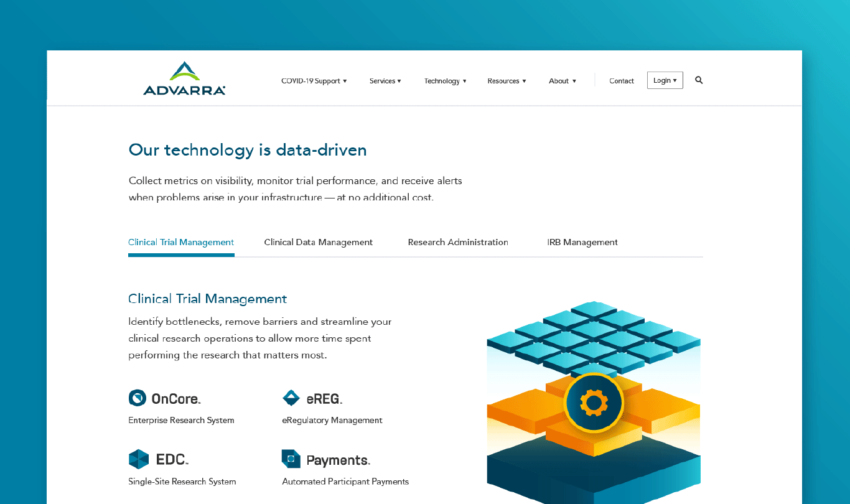Open the OnCore product name link
This screenshot has width=850, height=504.
(x=176, y=398)
